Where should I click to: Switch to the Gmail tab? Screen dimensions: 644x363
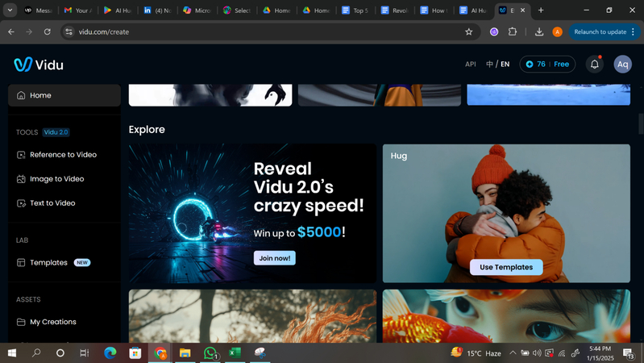pos(77,10)
